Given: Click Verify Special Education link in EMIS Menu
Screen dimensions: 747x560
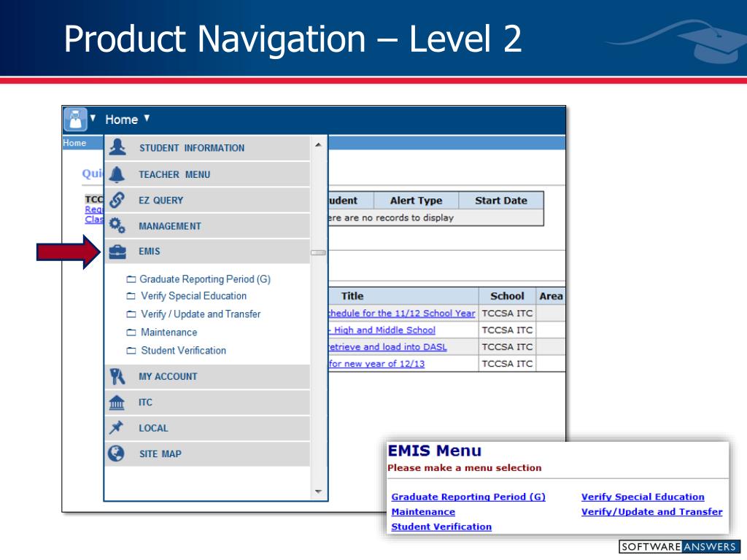Looking at the screenshot, I should click(x=643, y=497).
